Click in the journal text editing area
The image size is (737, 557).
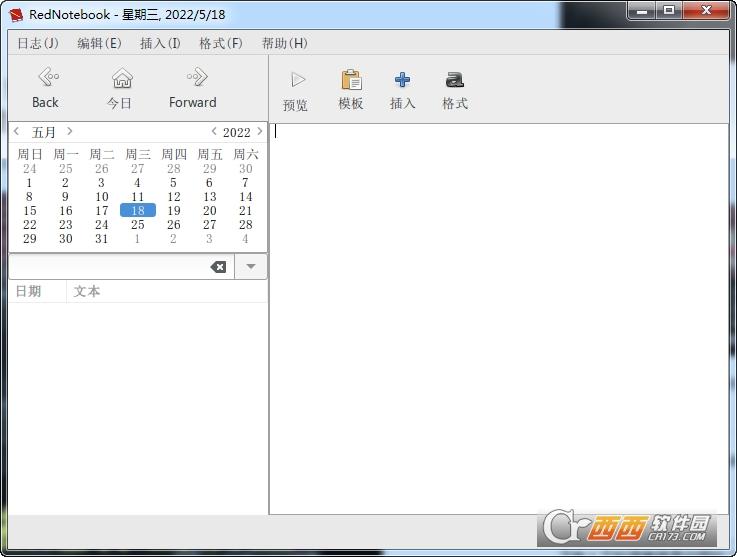[499, 319]
